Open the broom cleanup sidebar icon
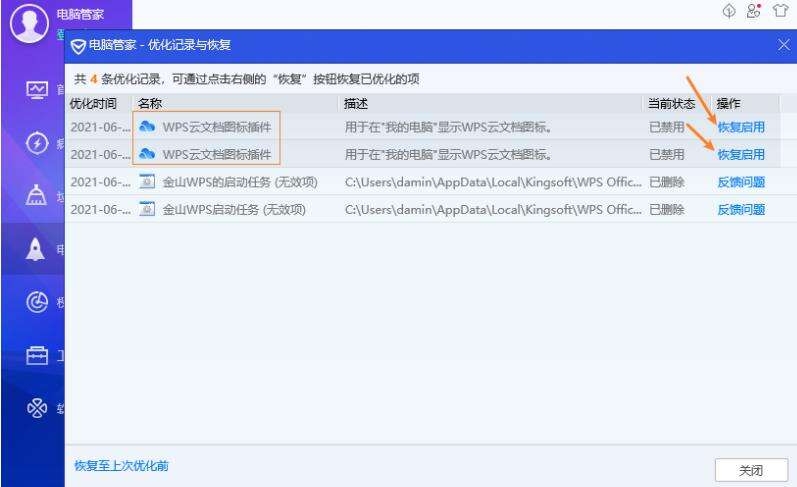The width and height of the screenshot is (797, 487). (37, 195)
